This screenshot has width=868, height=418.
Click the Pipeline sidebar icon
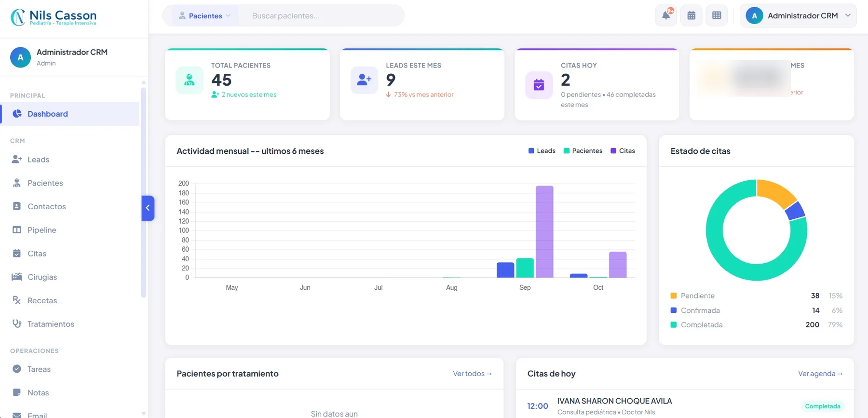17,229
